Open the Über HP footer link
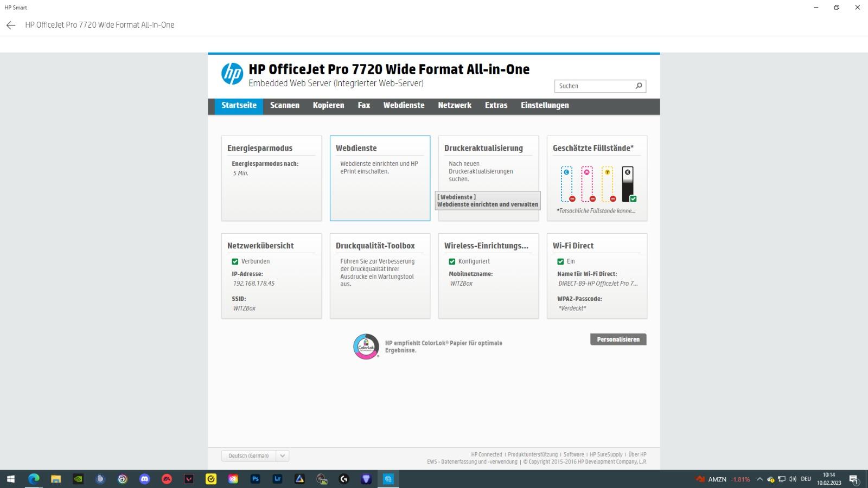Image resolution: width=868 pixels, height=488 pixels. pyautogui.click(x=637, y=454)
